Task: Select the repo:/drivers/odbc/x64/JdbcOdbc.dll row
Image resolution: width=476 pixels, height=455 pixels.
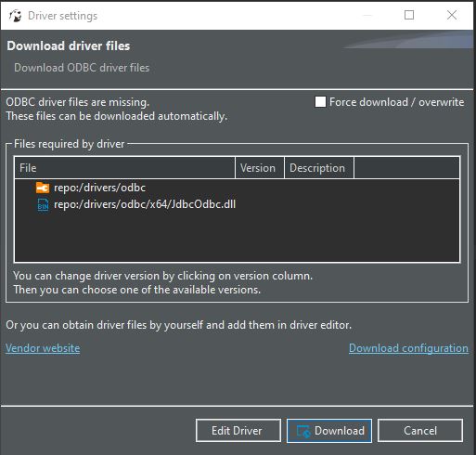Action: 237,204
